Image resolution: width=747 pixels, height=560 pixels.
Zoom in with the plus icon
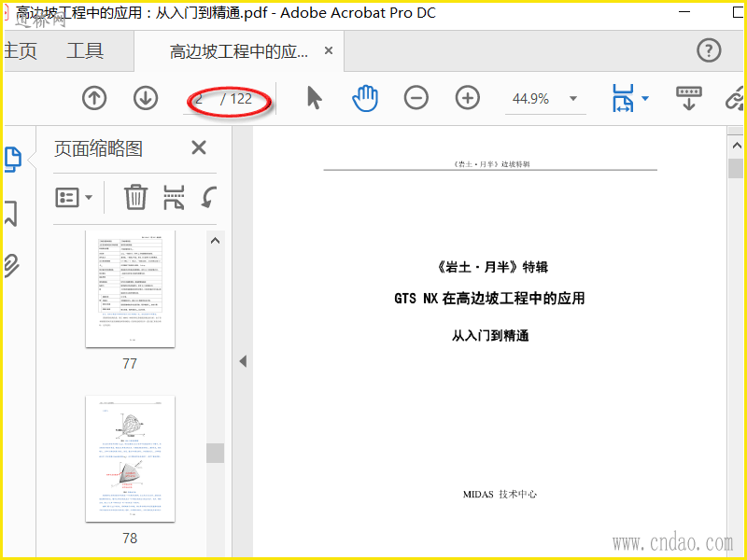pyautogui.click(x=468, y=98)
